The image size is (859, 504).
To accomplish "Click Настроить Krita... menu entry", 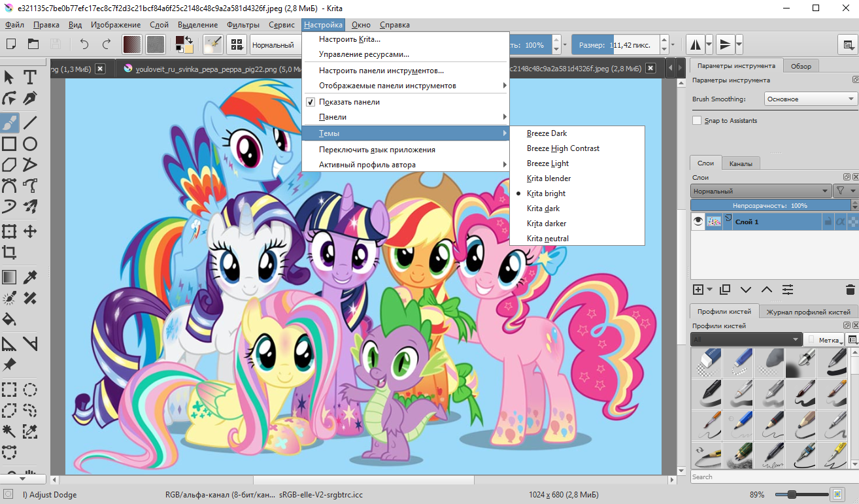I will tap(349, 39).
